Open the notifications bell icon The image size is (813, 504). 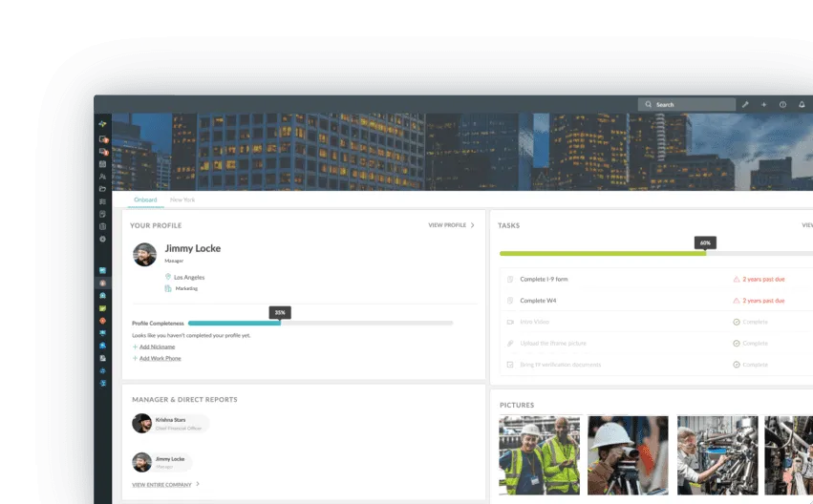tap(802, 105)
